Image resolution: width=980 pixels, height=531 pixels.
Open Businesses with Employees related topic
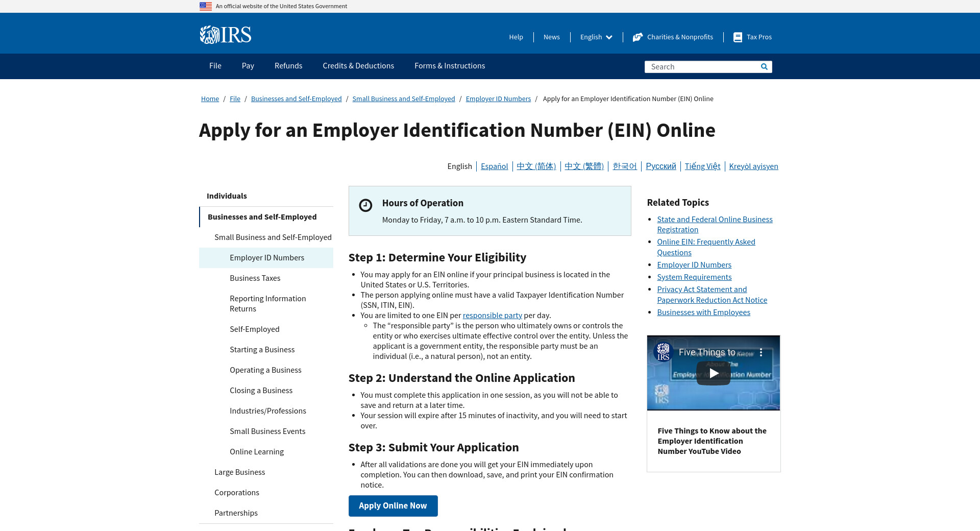click(703, 312)
